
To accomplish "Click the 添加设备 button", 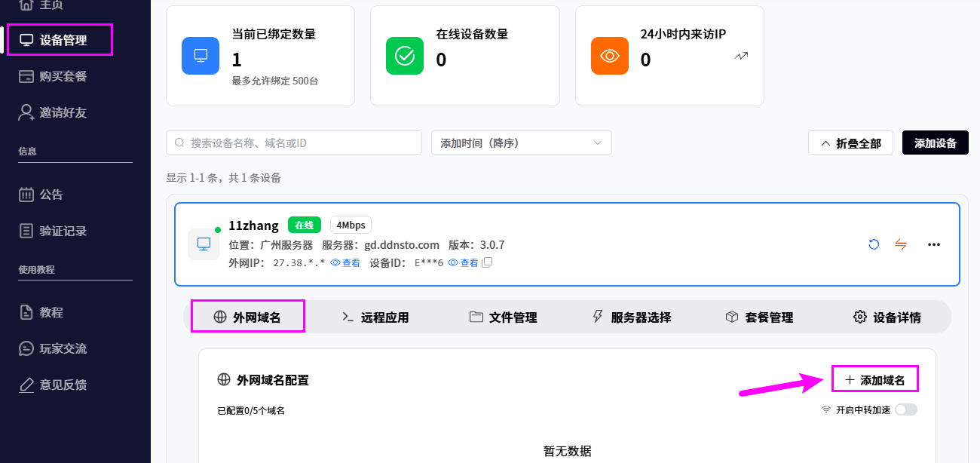I will click(936, 143).
